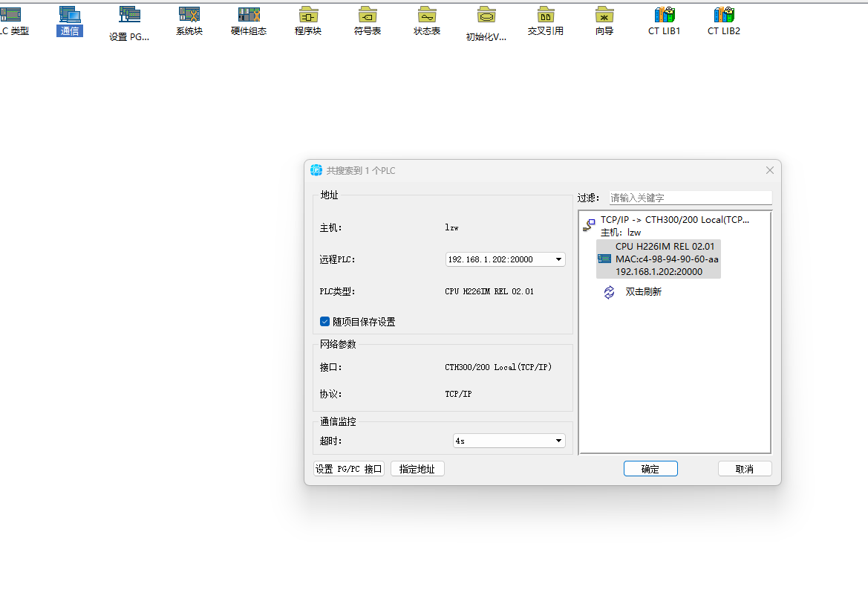Viewport: 868px width, 593px height.
Task: Select the TCP/IP -> CTH300/200 Local tree node
Action: [675, 220]
